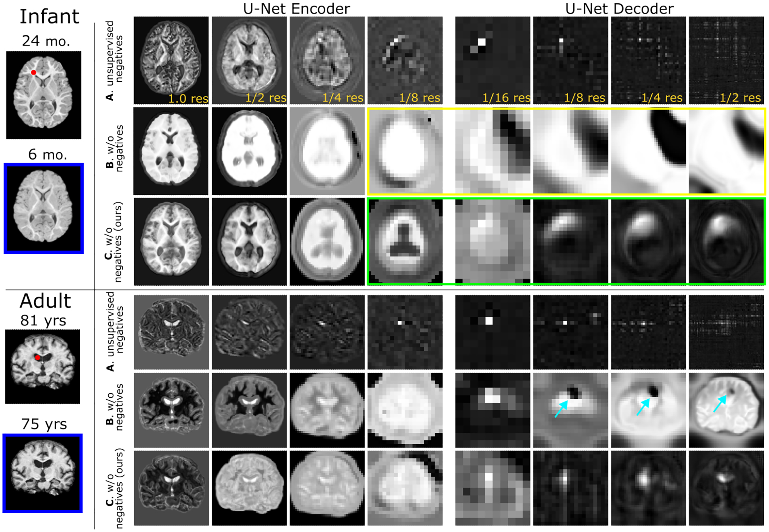Open adult row B encoder 1/2 res map
769x532 pixels.
[249, 410]
